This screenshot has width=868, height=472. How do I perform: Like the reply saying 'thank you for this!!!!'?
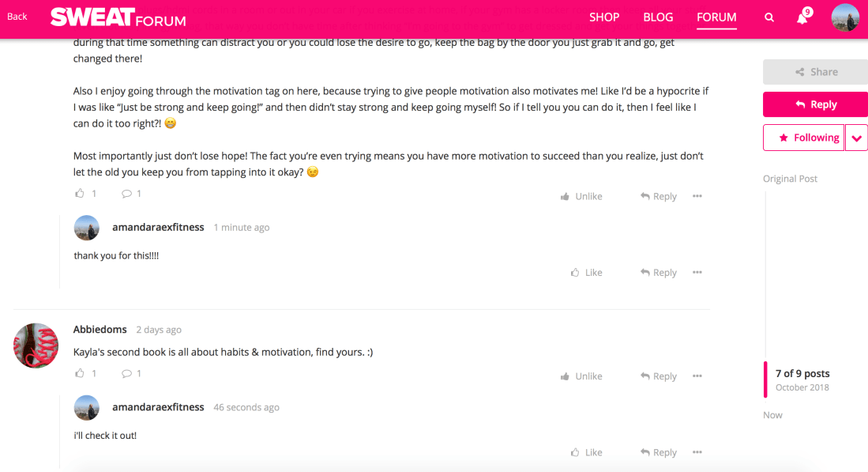click(x=586, y=272)
